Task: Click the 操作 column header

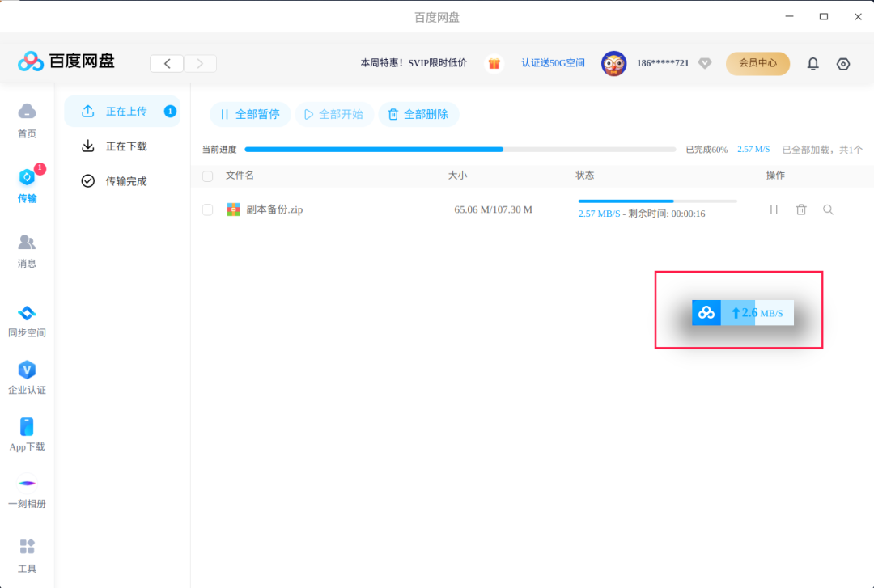Action: [775, 176]
